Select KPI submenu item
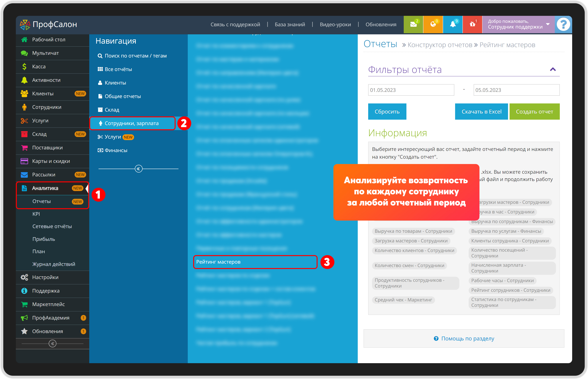 pos(53,214)
